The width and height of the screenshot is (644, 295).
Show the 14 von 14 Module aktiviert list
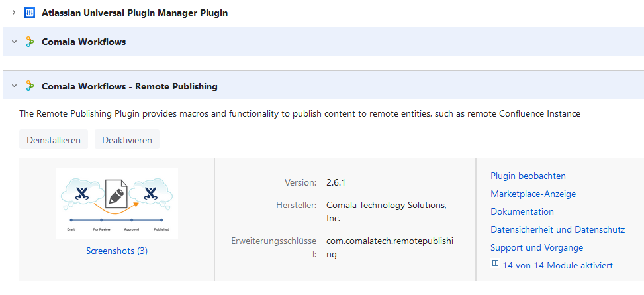click(x=557, y=265)
